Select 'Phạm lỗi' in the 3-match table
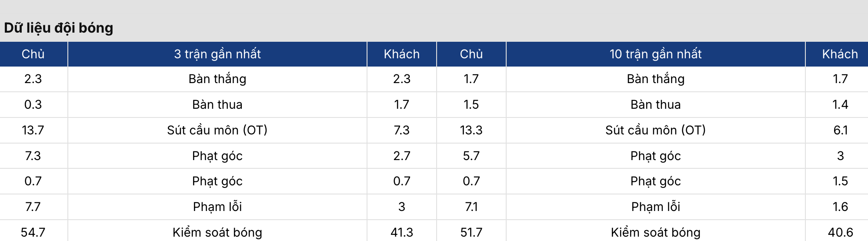Viewport: 868px width, 241px height. pyautogui.click(x=217, y=207)
